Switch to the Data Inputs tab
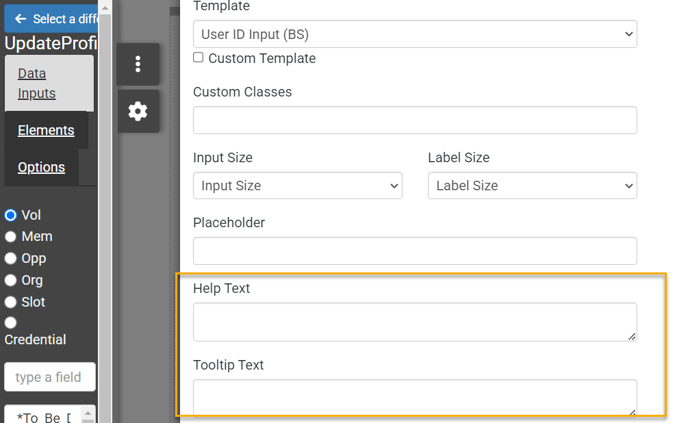688x423 pixels. tap(37, 83)
